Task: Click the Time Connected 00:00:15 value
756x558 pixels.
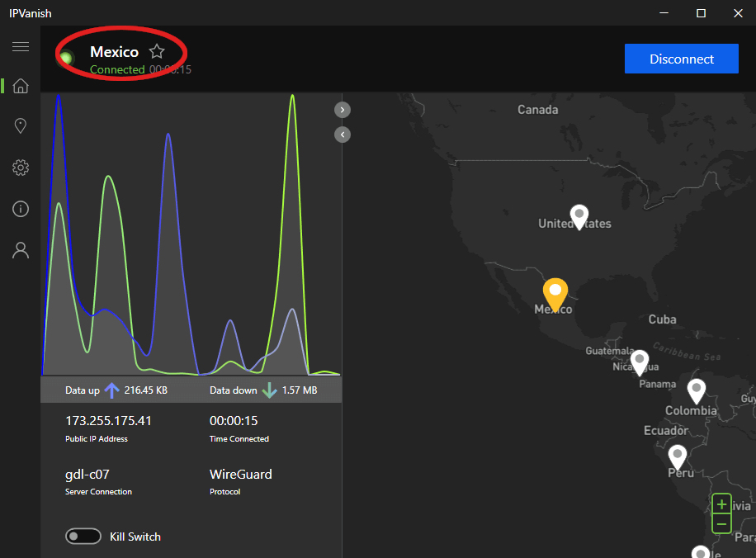Action: pyautogui.click(x=234, y=420)
